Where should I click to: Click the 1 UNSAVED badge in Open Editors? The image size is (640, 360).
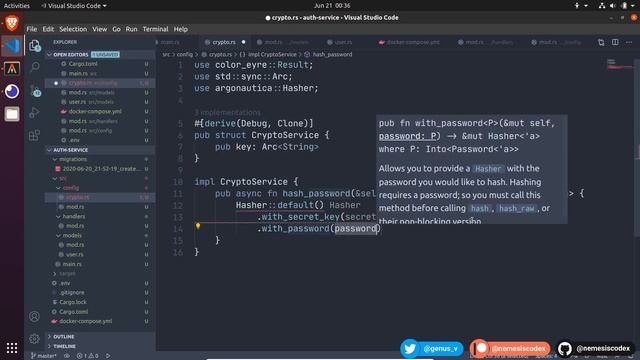coord(105,54)
